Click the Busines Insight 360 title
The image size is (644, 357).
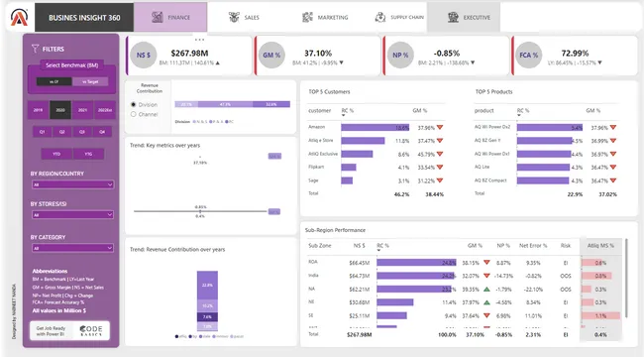coord(84,18)
